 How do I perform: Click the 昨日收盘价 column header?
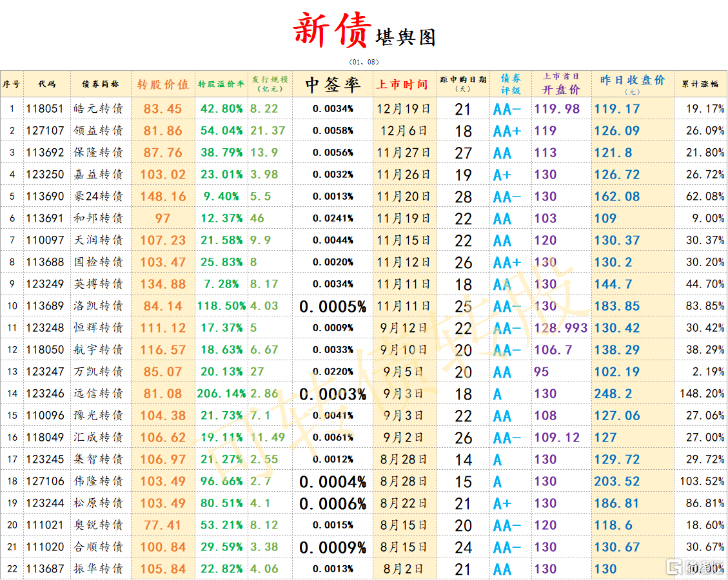click(633, 84)
